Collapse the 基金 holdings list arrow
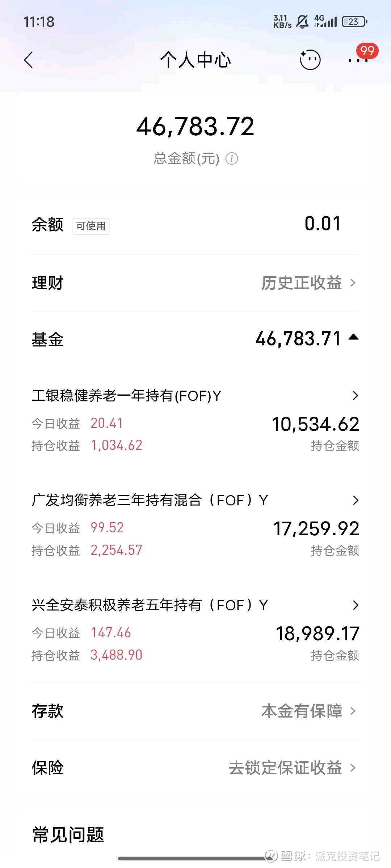Screen dimensions: 391x868 click(x=353, y=337)
